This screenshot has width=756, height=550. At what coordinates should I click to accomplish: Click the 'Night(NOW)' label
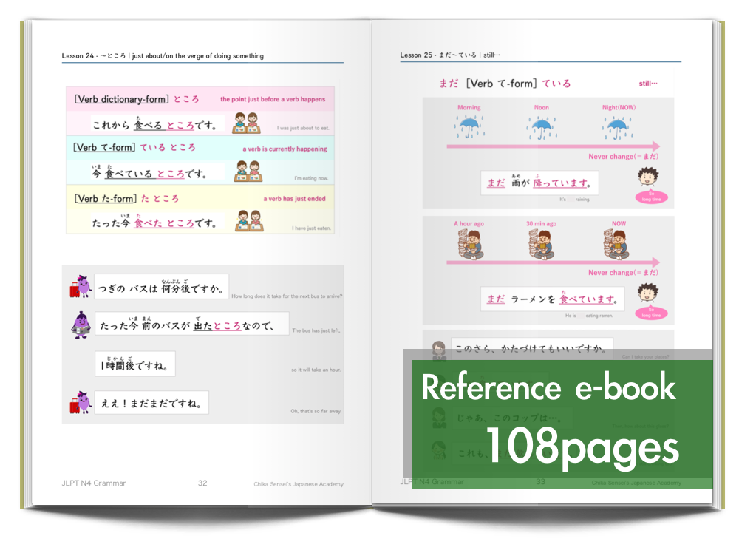point(619,108)
